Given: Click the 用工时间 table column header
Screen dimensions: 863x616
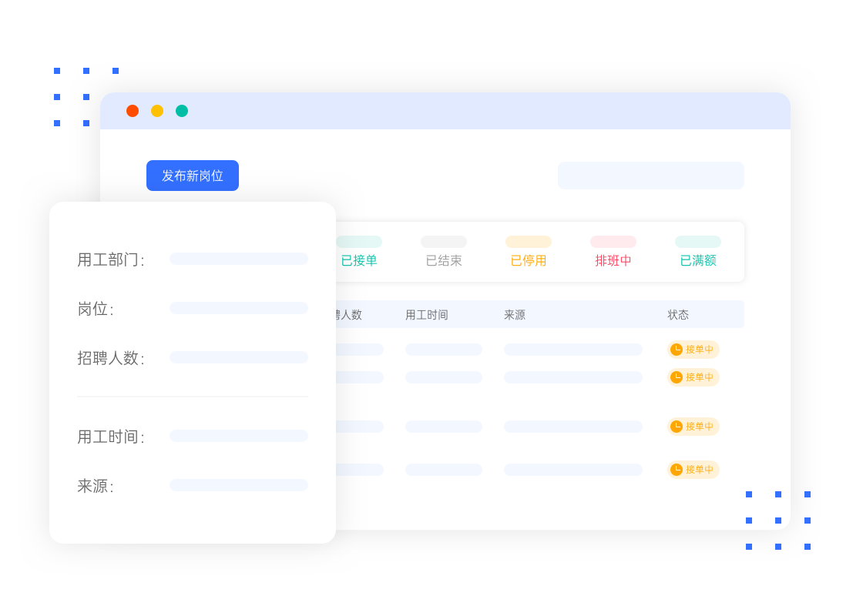Looking at the screenshot, I should click(427, 315).
